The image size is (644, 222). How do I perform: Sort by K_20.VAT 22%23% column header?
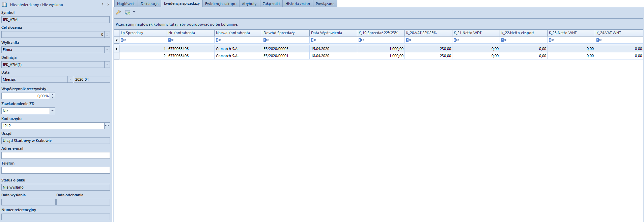click(428, 33)
